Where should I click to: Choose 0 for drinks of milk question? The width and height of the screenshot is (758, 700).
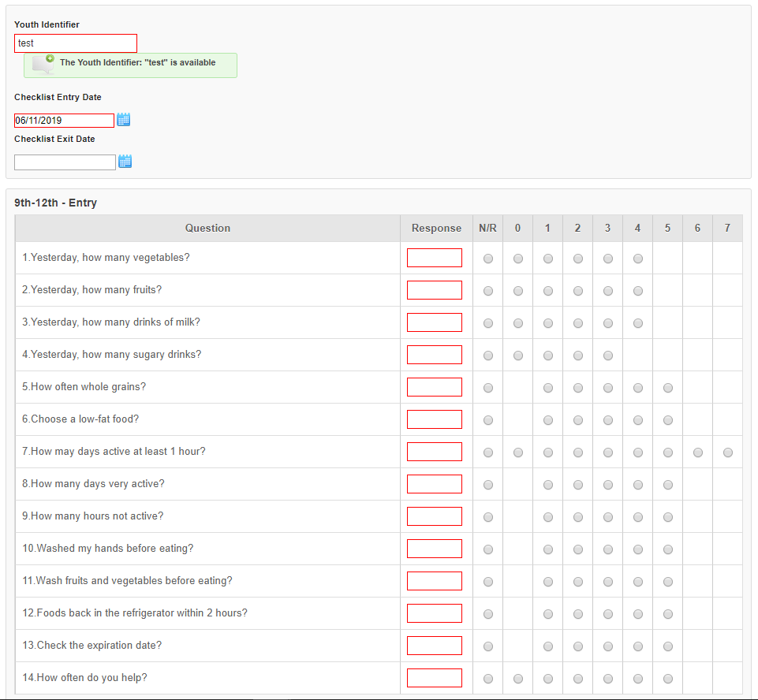(518, 323)
